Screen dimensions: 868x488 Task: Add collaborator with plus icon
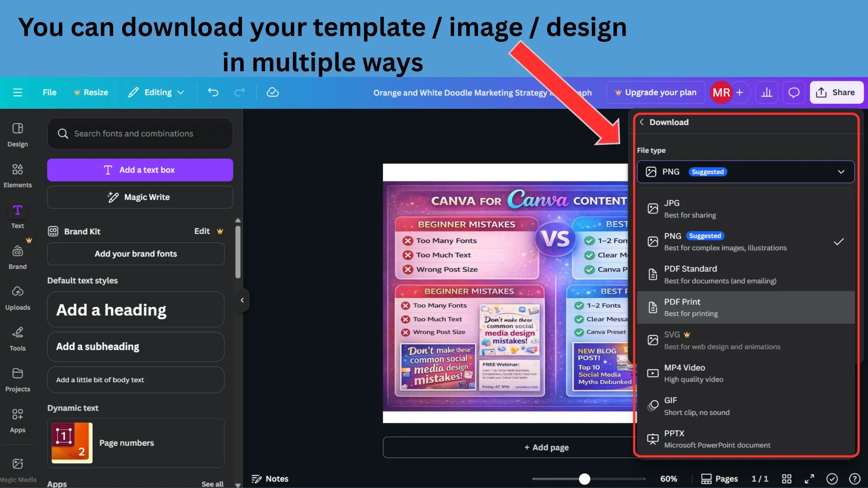click(x=739, y=93)
